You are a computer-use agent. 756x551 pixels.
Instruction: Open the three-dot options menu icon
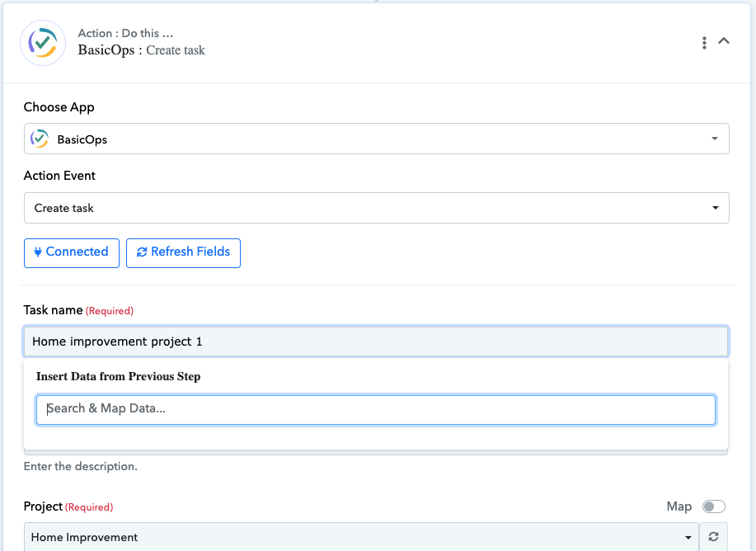pos(705,42)
